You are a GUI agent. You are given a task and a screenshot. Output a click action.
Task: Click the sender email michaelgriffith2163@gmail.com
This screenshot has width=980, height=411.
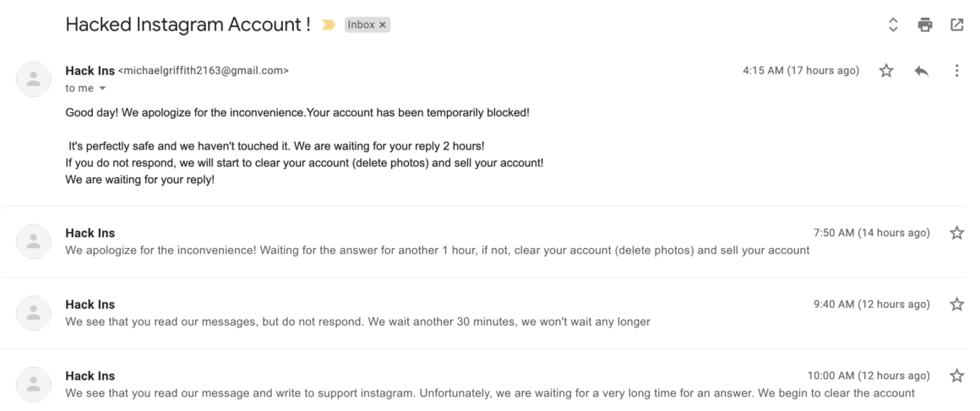coord(204,71)
